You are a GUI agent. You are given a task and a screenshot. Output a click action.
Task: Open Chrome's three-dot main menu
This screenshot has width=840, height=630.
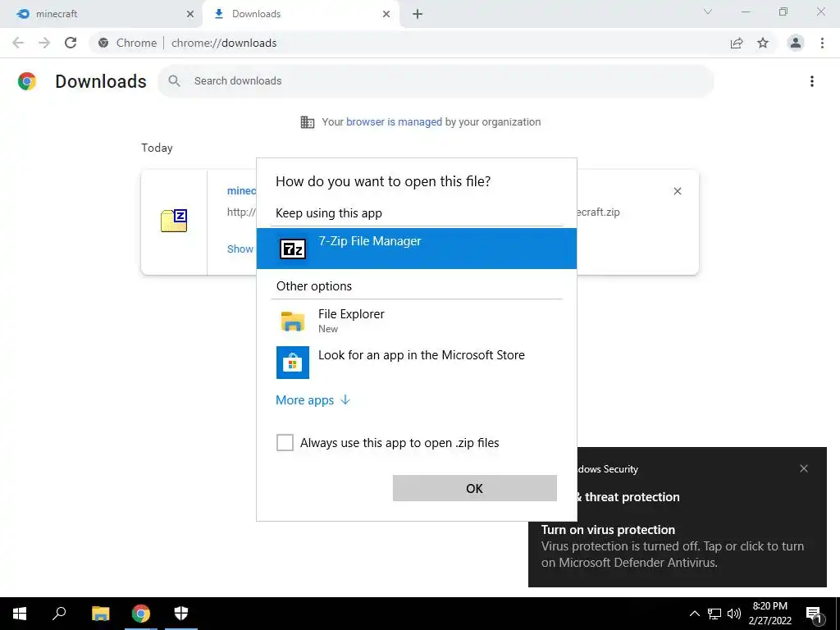(x=822, y=43)
